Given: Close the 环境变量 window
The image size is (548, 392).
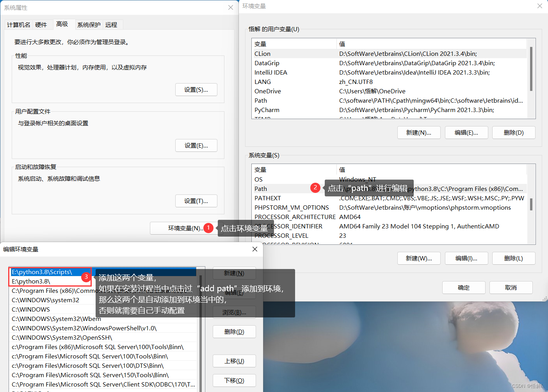Looking at the screenshot, I should [540, 6].
